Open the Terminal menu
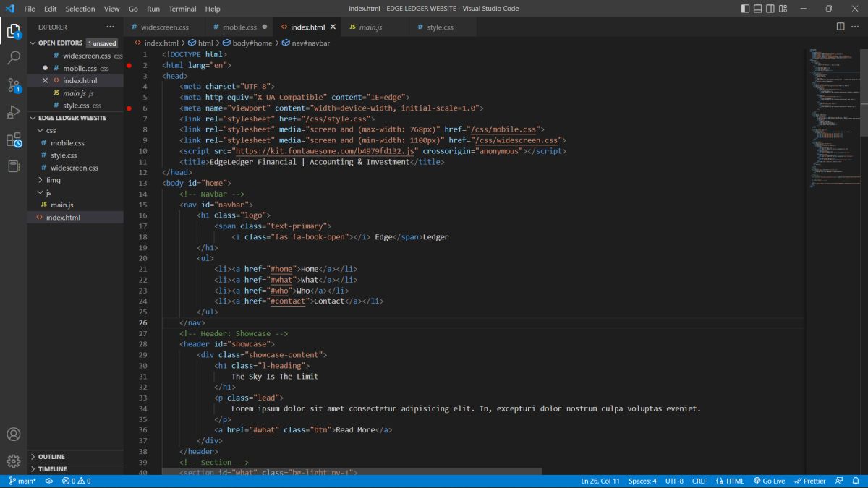The image size is (868, 488). point(182,9)
